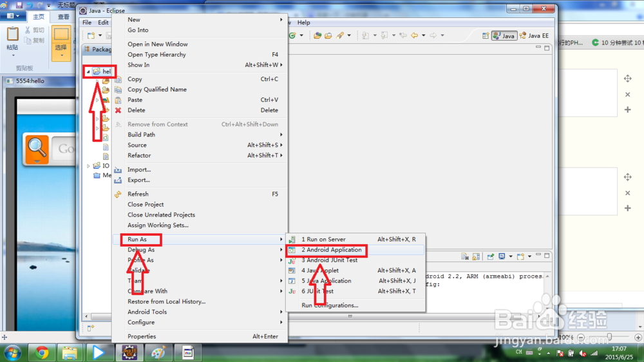Open the Eclipse File menu
This screenshot has height=362, width=644.
[87, 22]
